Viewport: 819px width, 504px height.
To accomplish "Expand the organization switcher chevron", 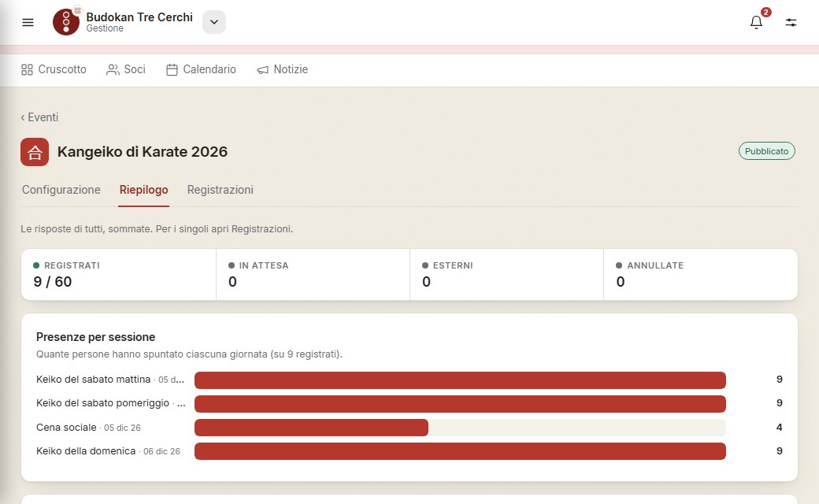I will [214, 22].
